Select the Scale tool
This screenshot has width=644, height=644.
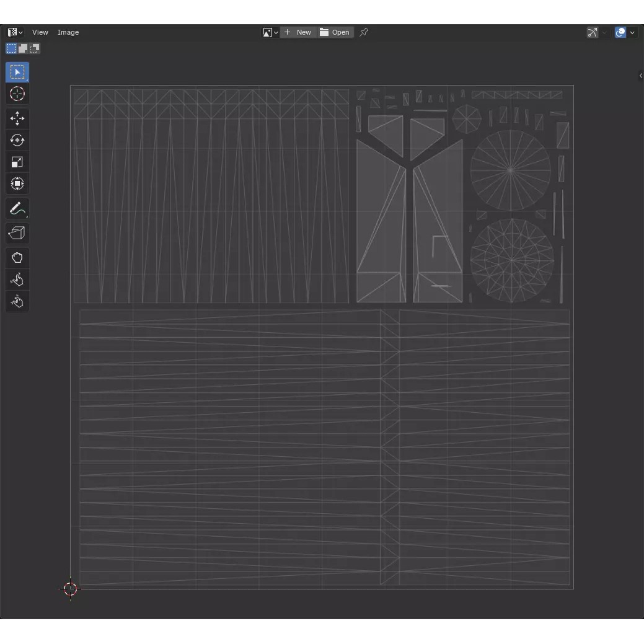click(17, 162)
